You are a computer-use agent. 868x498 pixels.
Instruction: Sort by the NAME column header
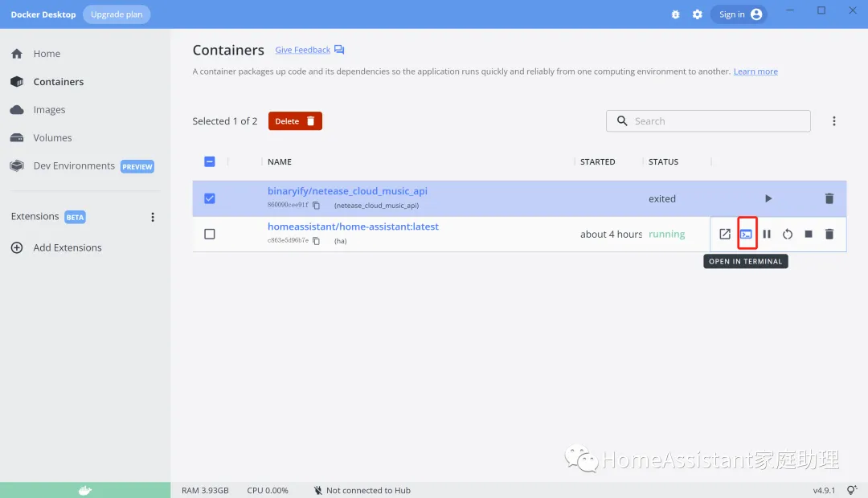pos(280,161)
